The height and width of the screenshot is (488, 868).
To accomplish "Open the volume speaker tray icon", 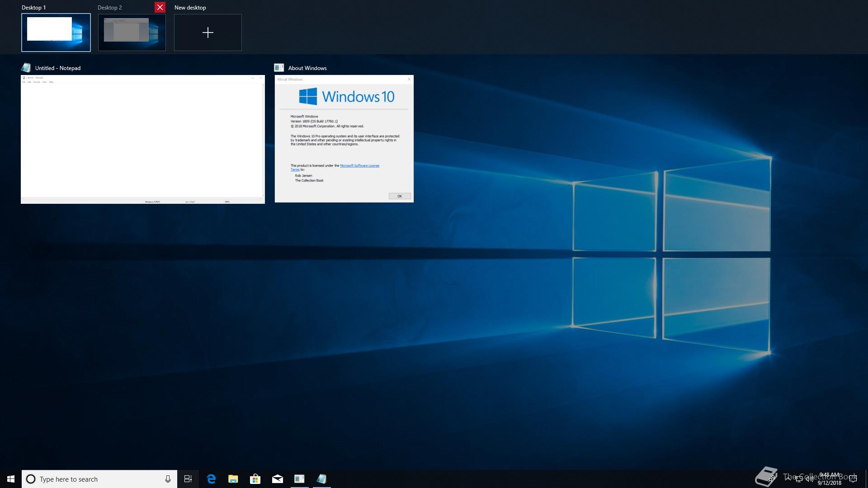I will (x=810, y=479).
